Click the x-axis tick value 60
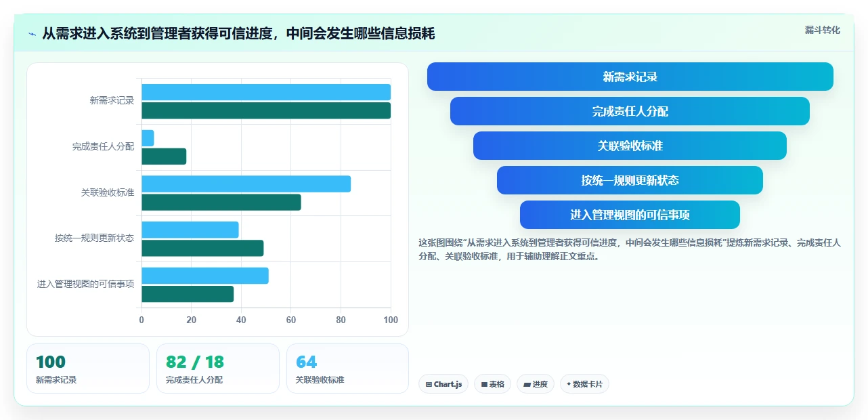868x420 pixels. tap(291, 320)
